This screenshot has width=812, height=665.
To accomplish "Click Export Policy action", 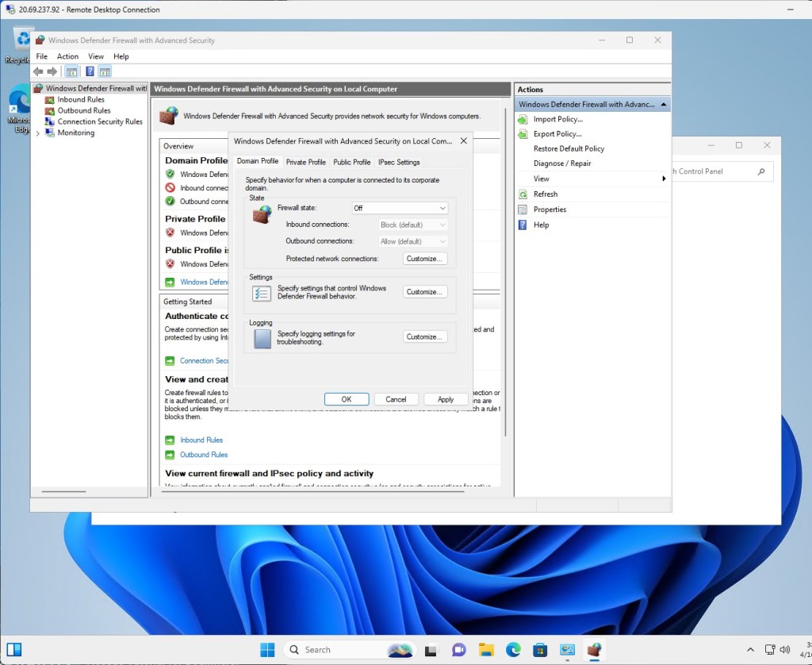I will pyautogui.click(x=557, y=134).
